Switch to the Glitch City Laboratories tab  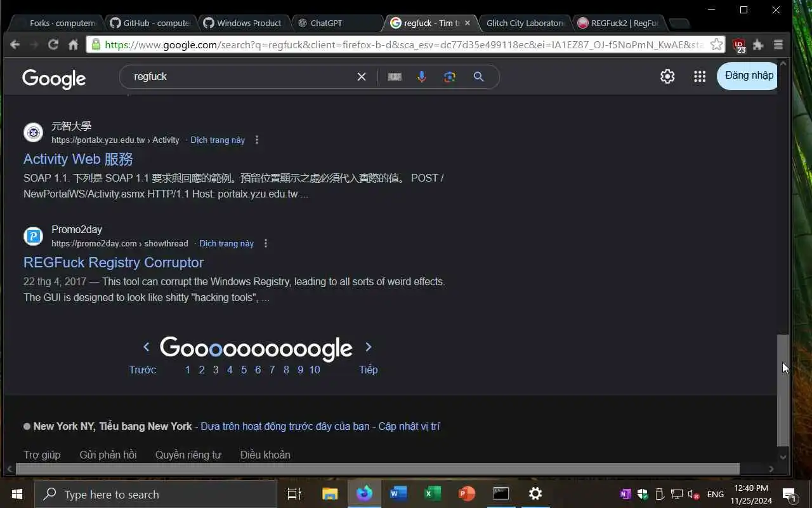[525, 23]
